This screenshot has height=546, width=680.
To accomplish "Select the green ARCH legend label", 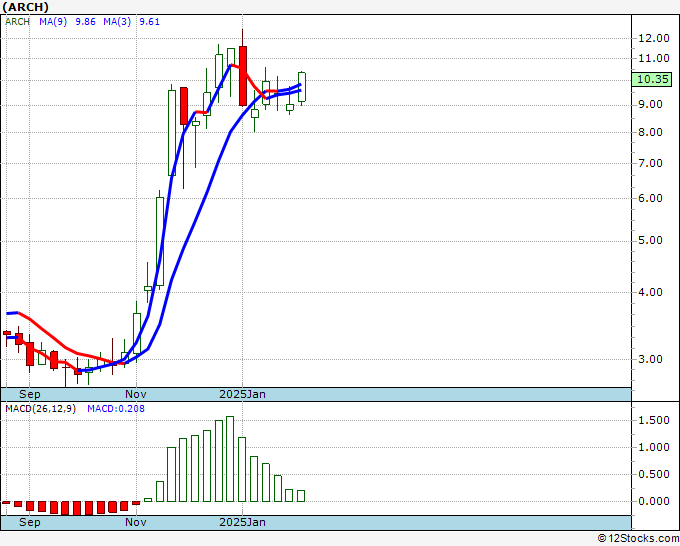I will (17, 22).
